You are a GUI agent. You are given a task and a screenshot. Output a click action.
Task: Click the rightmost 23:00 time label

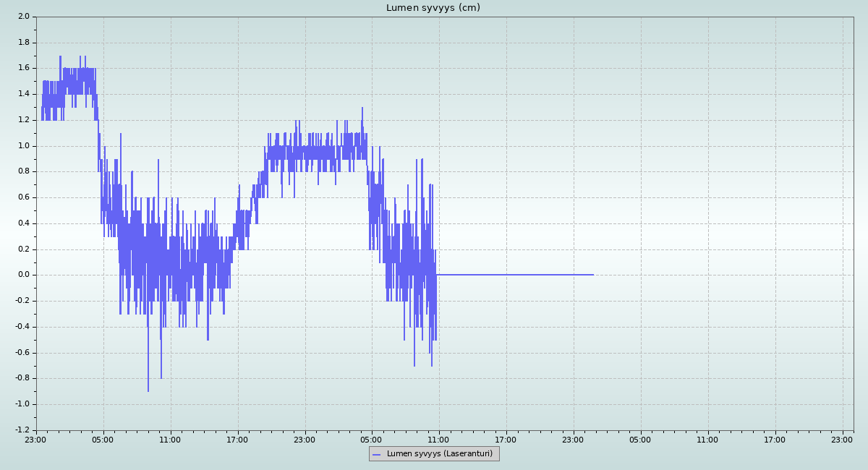coord(842,439)
